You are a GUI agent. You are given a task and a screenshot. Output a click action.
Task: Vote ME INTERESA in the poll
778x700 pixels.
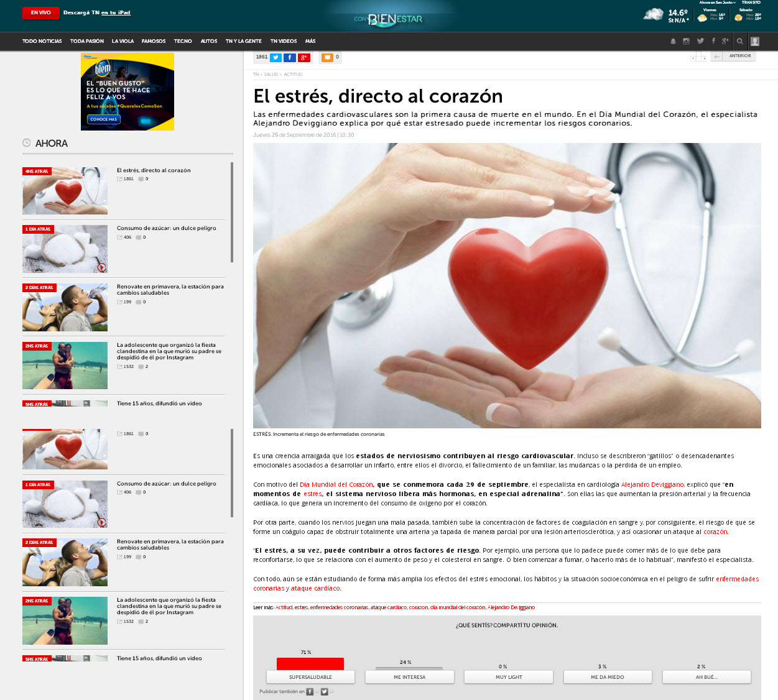pos(410,677)
